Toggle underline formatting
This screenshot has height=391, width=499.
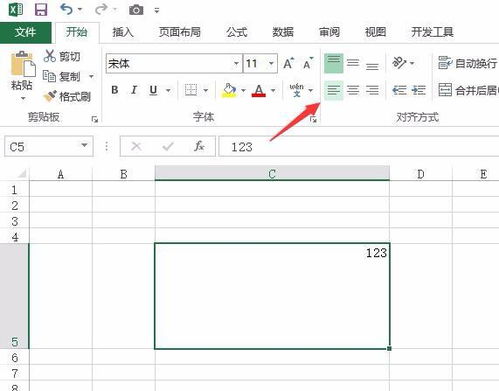(153, 90)
